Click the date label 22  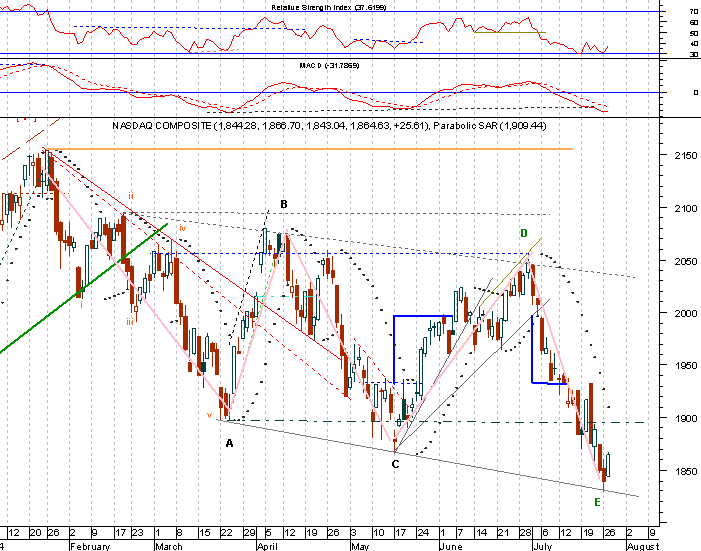[x=227, y=533]
